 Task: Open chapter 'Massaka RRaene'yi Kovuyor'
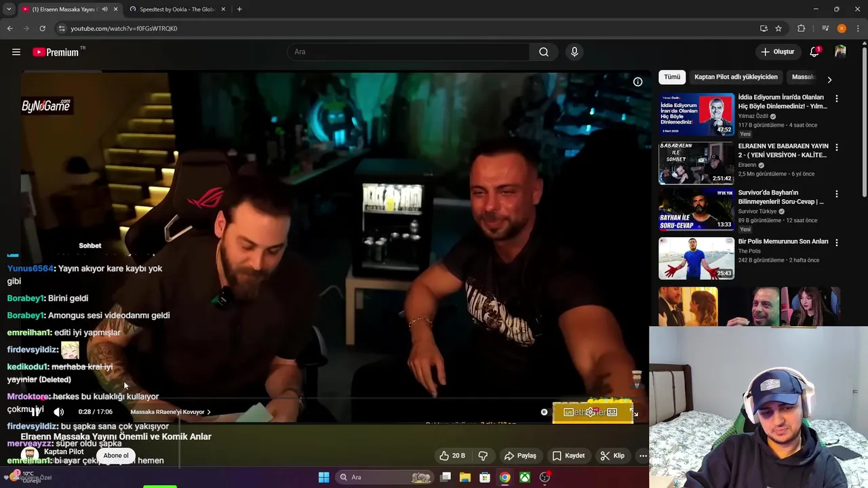click(x=170, y=412)
